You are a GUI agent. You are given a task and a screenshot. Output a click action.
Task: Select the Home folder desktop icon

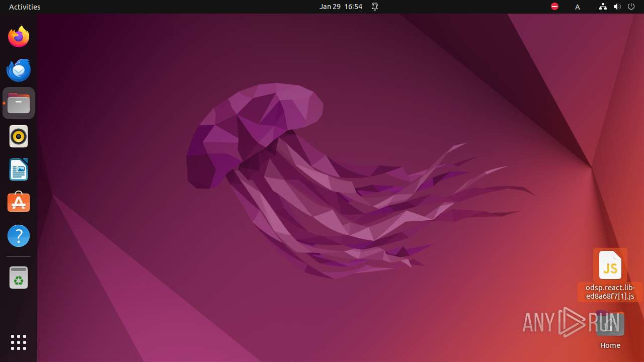click(610, 324)
